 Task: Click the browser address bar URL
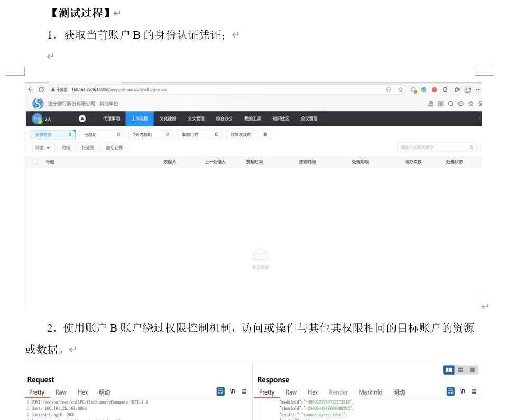click(x=119, y=89)
